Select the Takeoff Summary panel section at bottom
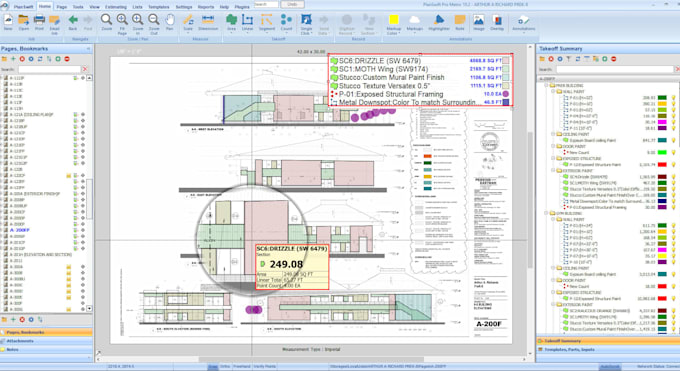 pyautogui.click(x=608, y=341)
